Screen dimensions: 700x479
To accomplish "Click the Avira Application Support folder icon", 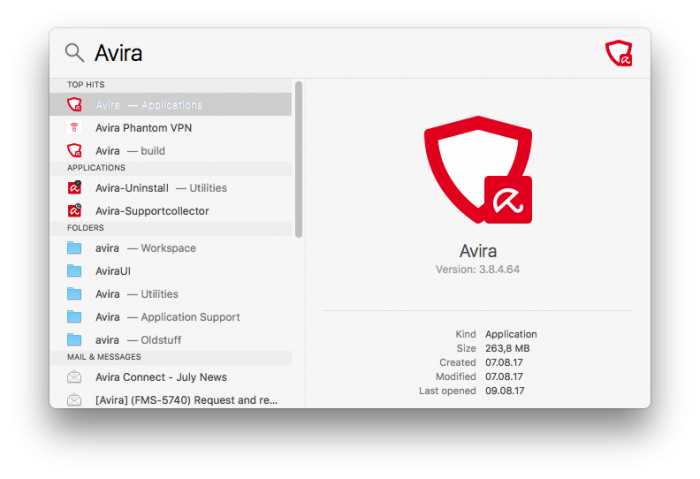I will coord(75,317).
